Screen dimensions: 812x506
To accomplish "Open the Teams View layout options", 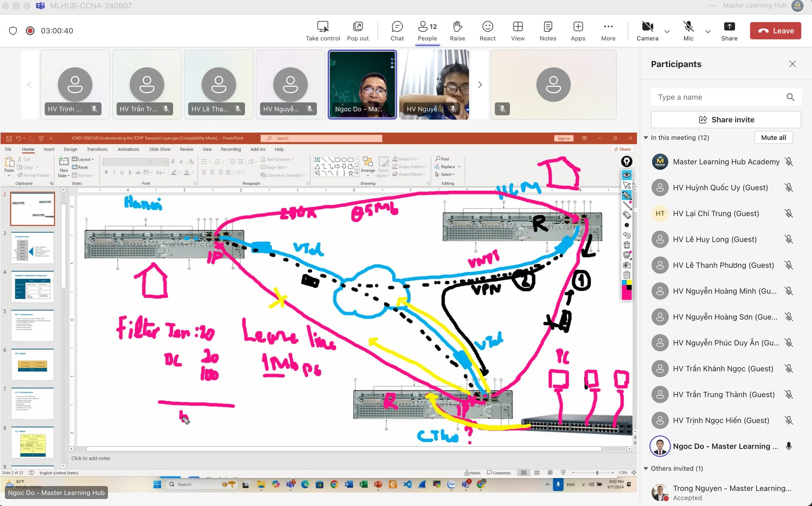I will [517, 31].
